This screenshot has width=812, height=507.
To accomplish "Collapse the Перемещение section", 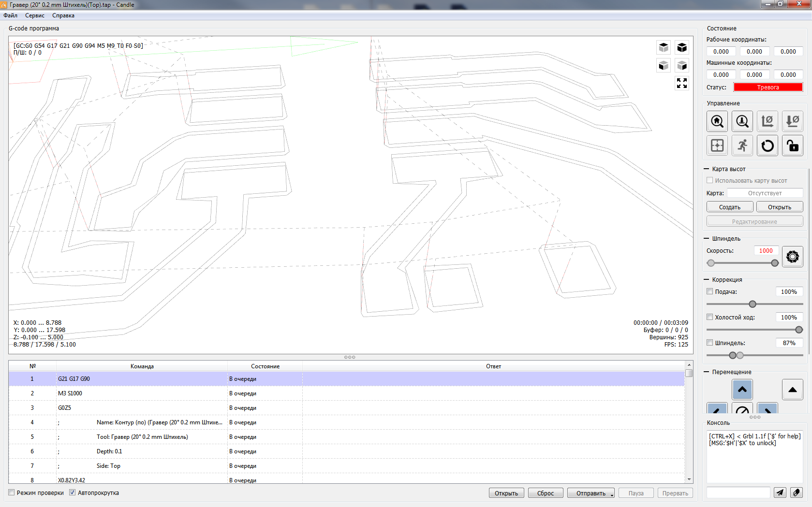I will 707,372.
